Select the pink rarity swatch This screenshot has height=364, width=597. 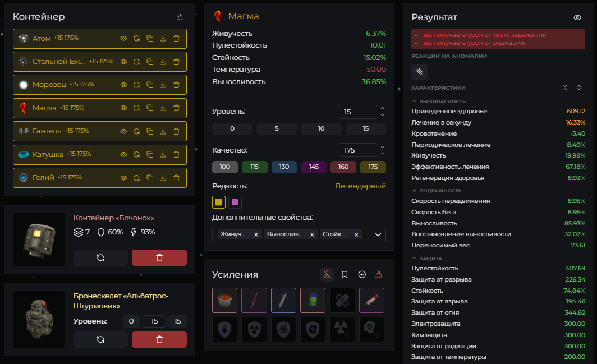point(235,202)
